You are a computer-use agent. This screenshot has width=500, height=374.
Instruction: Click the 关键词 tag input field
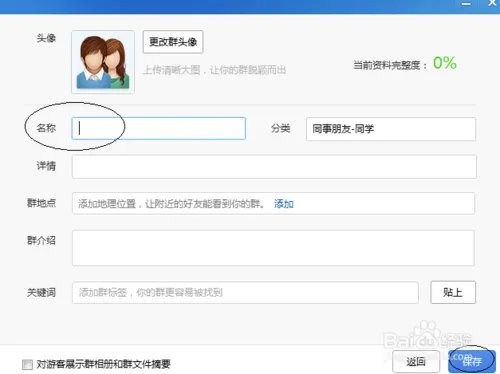tap(245, 292)
